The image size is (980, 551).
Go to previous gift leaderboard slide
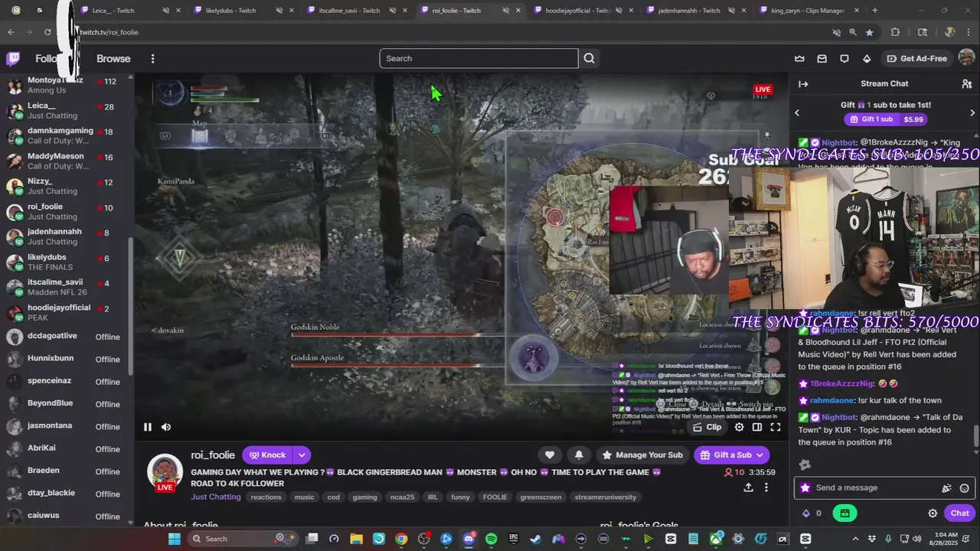[797, 112]
